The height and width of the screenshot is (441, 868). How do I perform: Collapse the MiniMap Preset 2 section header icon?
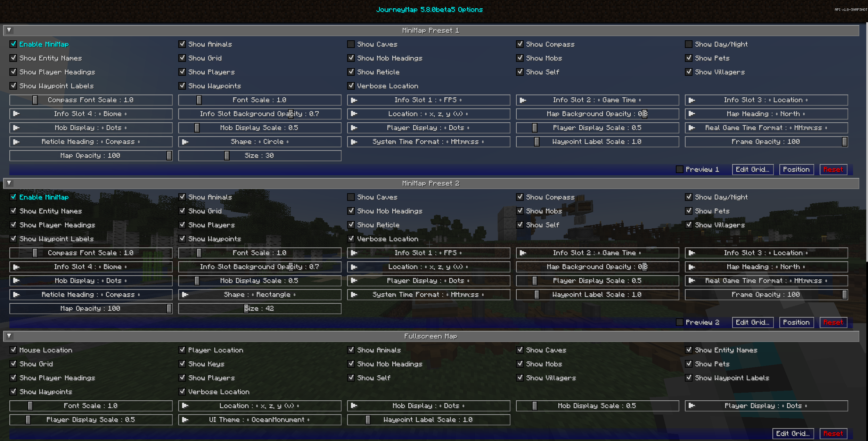[x=9, y=183]
